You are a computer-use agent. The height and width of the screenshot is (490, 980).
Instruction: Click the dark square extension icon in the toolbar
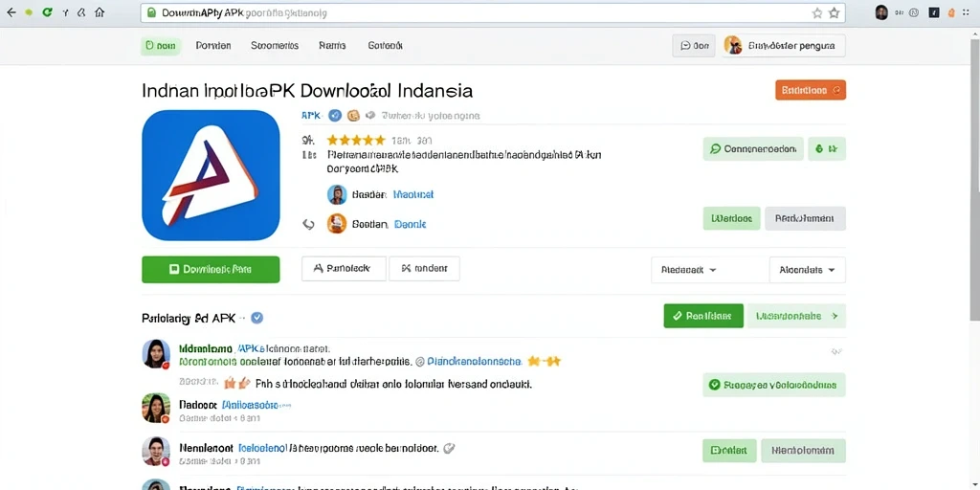(934, 11)
